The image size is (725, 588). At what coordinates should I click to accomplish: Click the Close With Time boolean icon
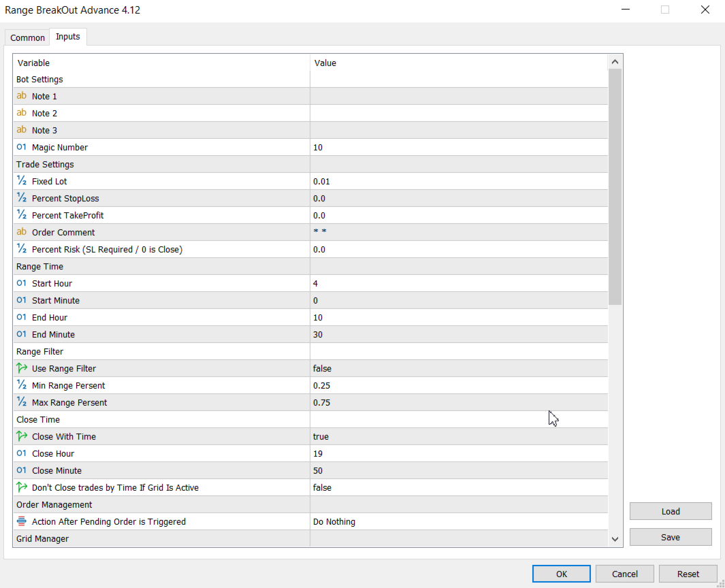[21, 436]
